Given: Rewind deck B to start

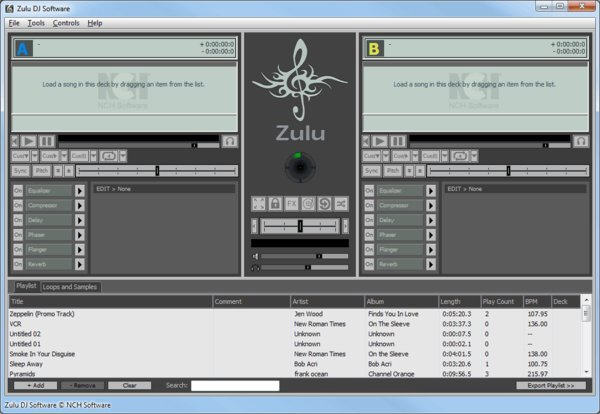Looking at the screenshot, I should pos(366,141).
